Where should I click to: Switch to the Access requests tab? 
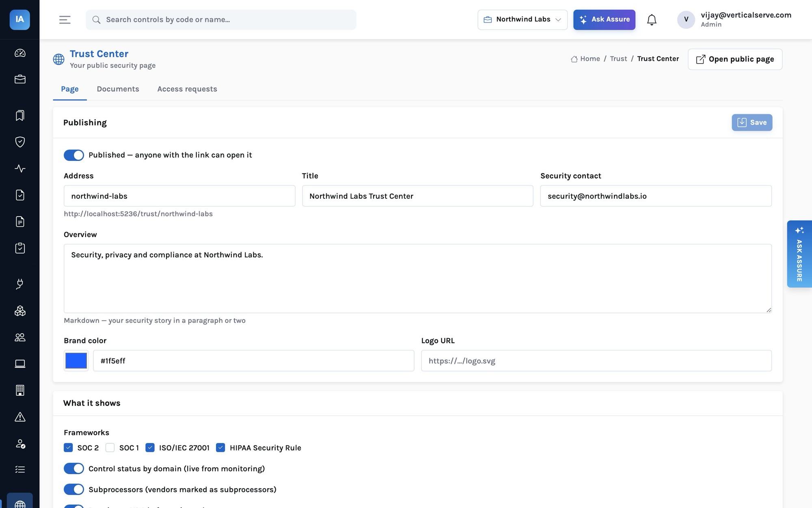coord(187,89)
